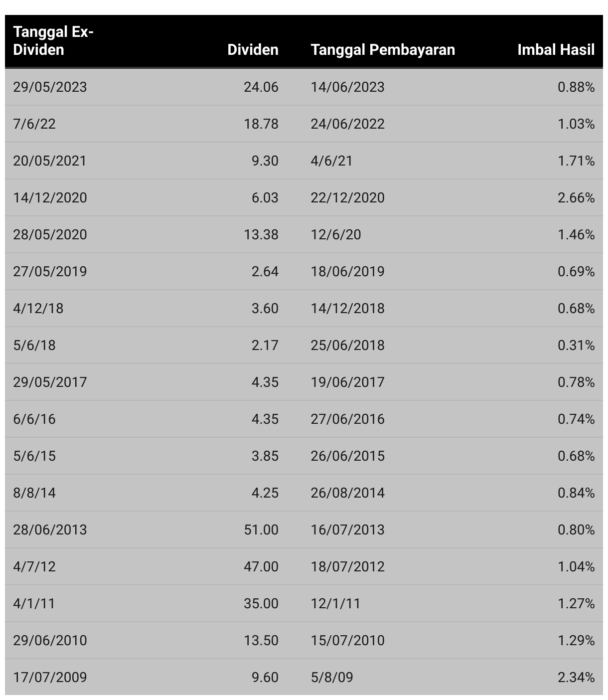The width and height of the screenshot is (608, 700).
Task: Click dividend value 13.38
Action: pyautogui.click(x=261, y=235)
